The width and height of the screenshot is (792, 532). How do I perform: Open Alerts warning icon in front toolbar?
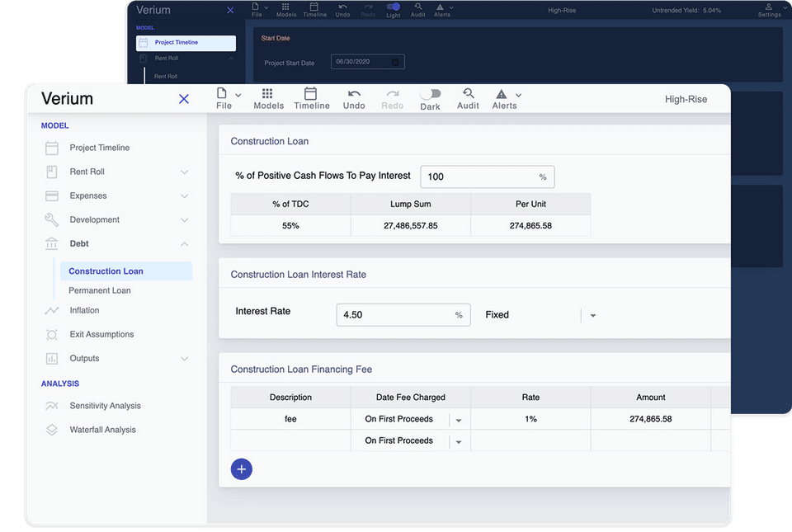click(501, 94)
